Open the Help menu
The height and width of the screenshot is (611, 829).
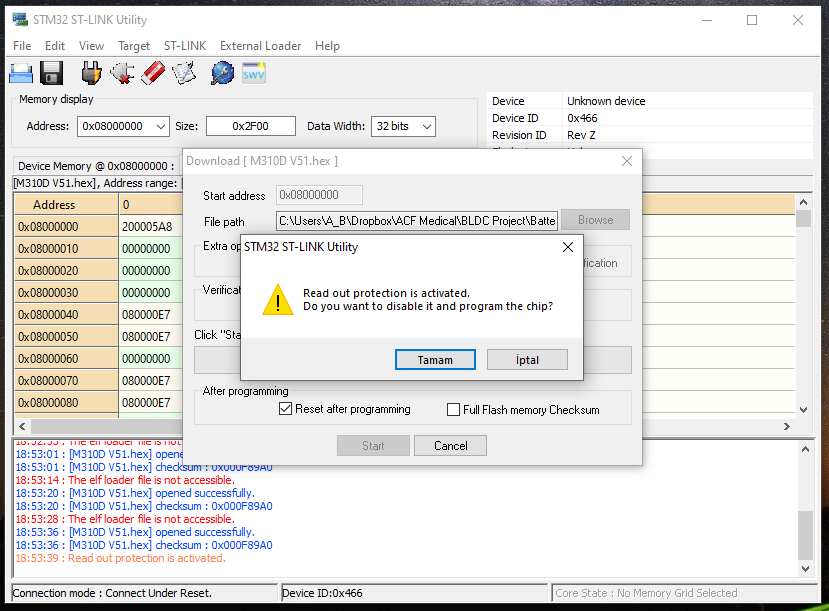pyautogui.click(x=327, y=46)
